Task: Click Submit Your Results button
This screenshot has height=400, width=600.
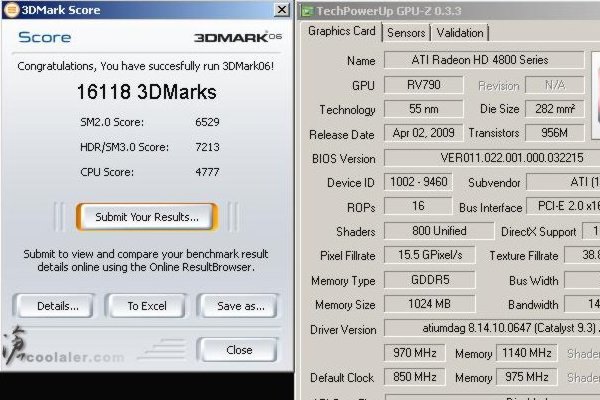Action: click(147, 217)
